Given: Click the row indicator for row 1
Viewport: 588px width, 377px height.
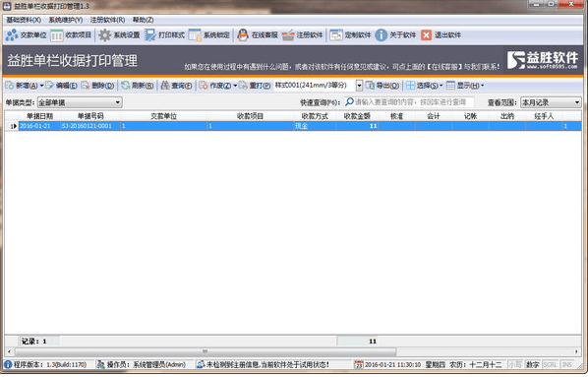Looking at the screenshot, I should pos(12,126).
